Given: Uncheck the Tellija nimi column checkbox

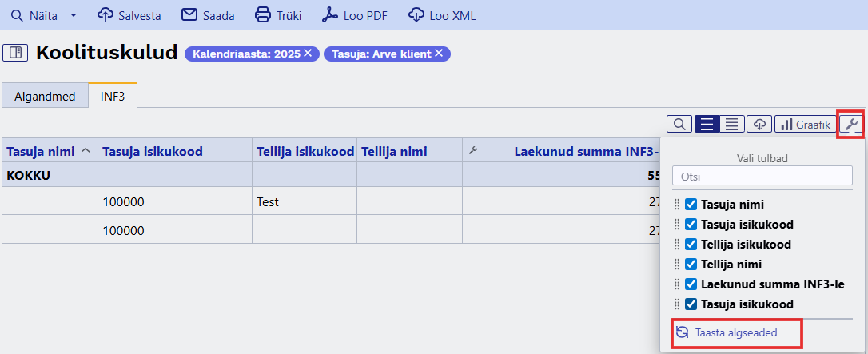Looking at the screenshot, I should (x=691, y=265).
